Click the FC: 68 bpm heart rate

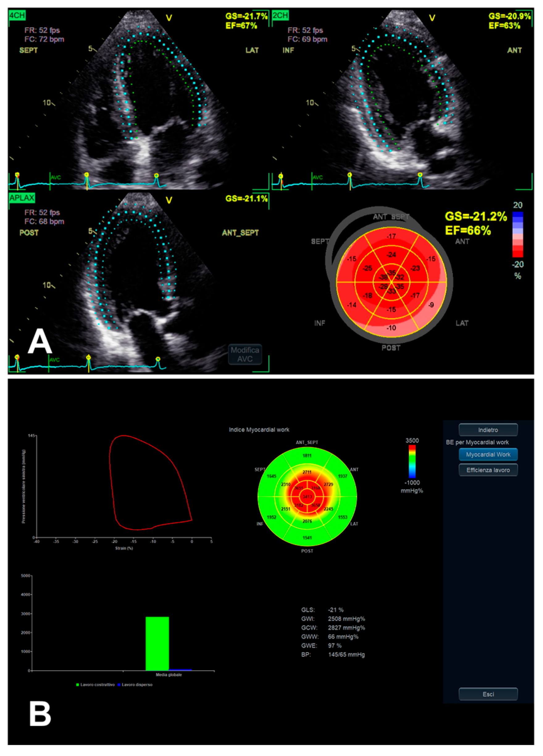pos(44,222)
